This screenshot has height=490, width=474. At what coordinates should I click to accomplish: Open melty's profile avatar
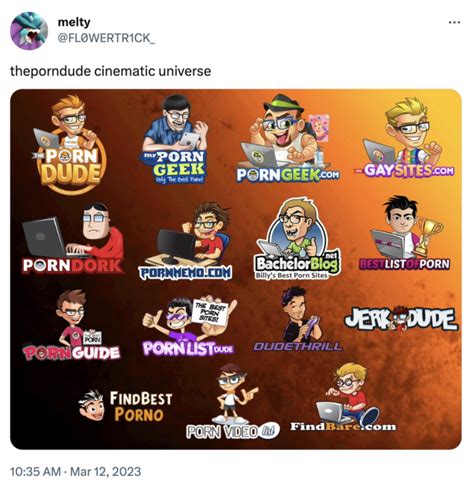point(29,31)
